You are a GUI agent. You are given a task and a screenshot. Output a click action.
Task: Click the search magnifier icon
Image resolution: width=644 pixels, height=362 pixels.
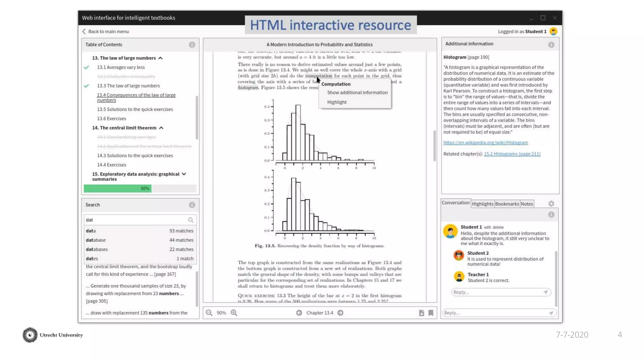[x=191, y=220]
